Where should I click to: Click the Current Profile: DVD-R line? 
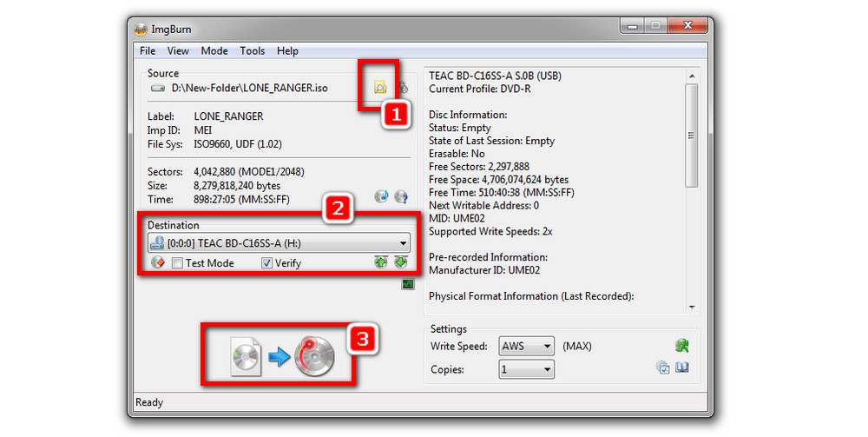click(479, 89)
